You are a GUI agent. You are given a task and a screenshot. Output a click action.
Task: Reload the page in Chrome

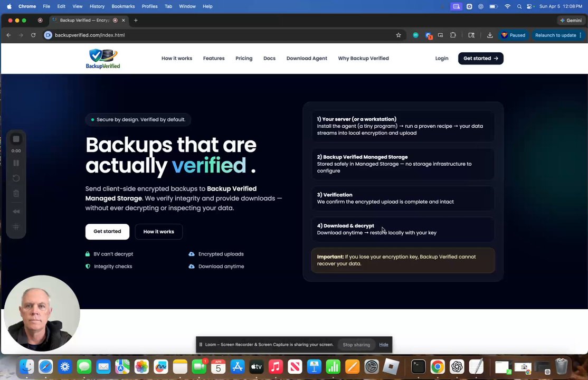coord(33,35)
